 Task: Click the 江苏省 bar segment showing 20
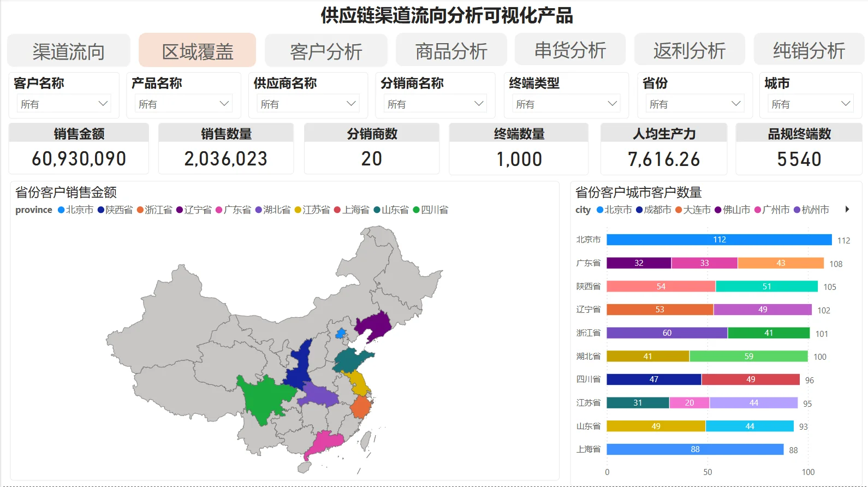pyautogui.click(x=689, y=403)
